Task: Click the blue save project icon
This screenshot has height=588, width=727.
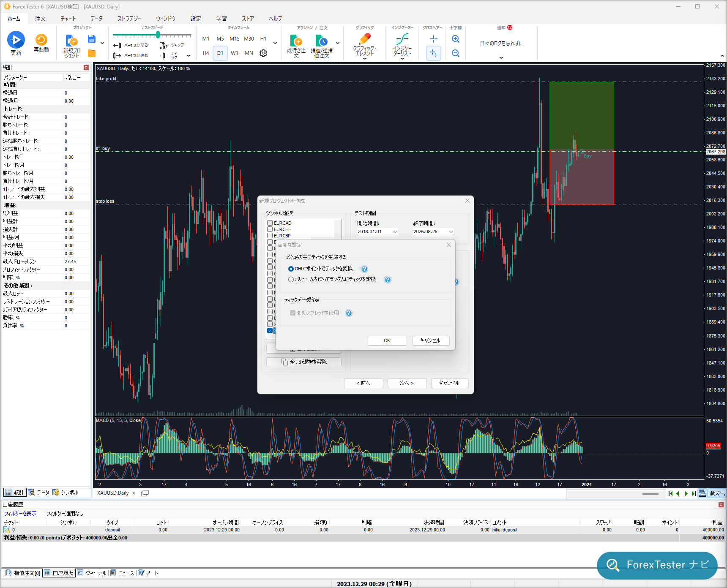Action: point(91,39)
